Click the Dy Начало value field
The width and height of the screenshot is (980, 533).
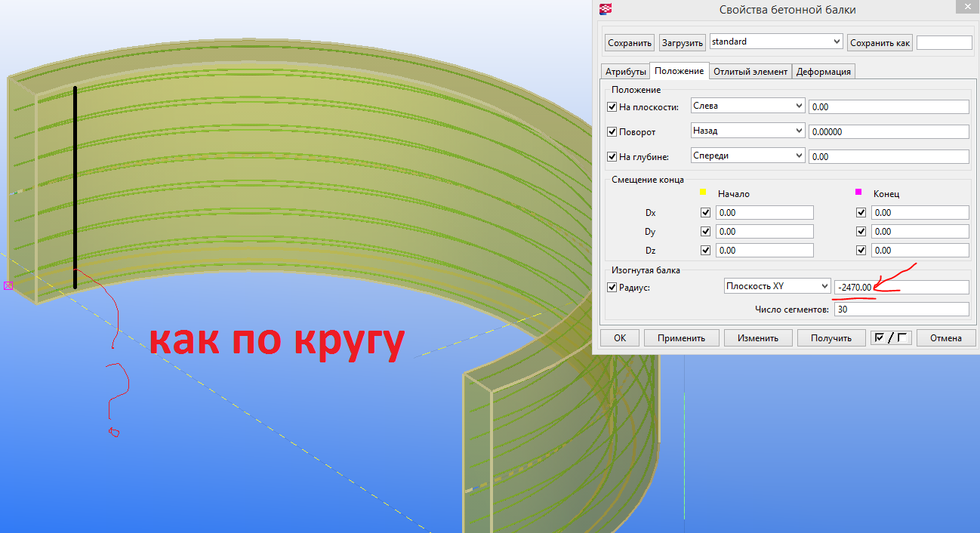765,232
